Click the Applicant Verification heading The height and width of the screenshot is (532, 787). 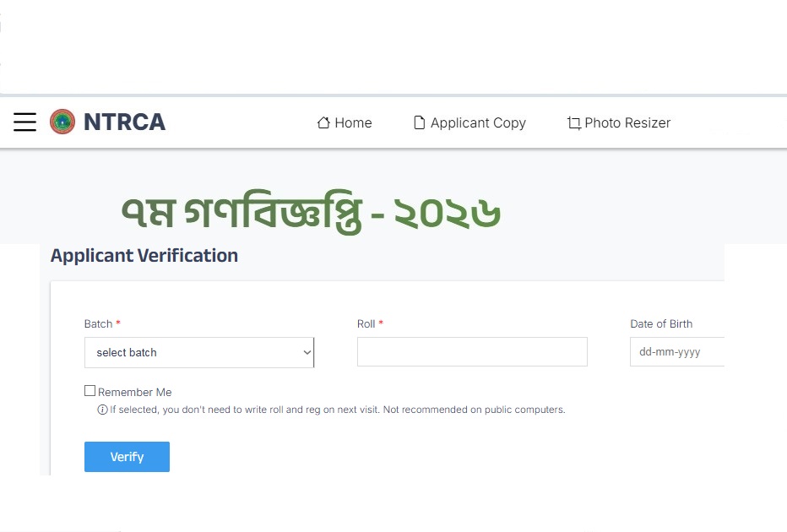[144, 255]
